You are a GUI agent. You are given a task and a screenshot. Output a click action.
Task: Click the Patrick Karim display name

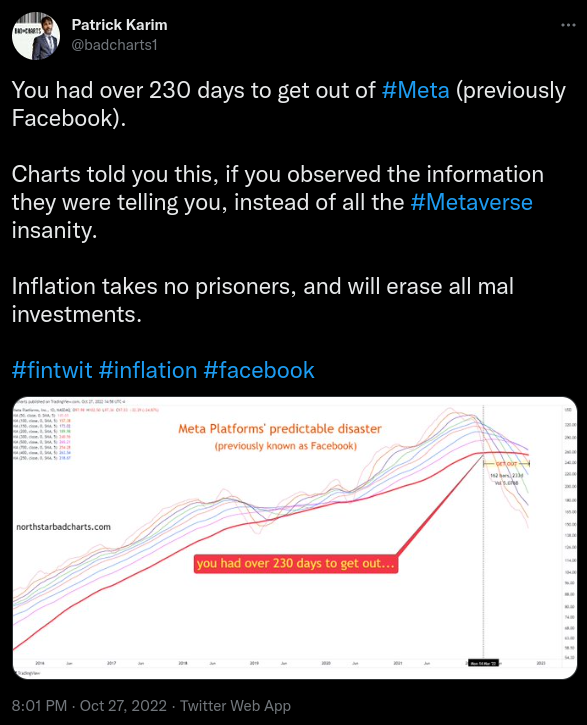[x=119, y=25]
